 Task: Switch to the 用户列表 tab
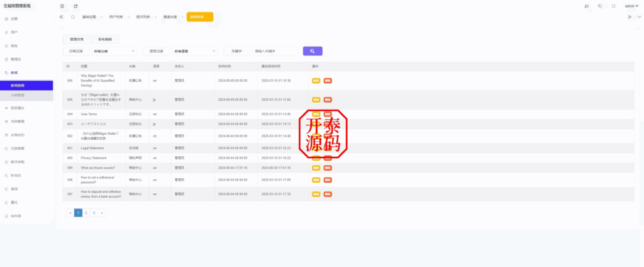pos(117,17)
